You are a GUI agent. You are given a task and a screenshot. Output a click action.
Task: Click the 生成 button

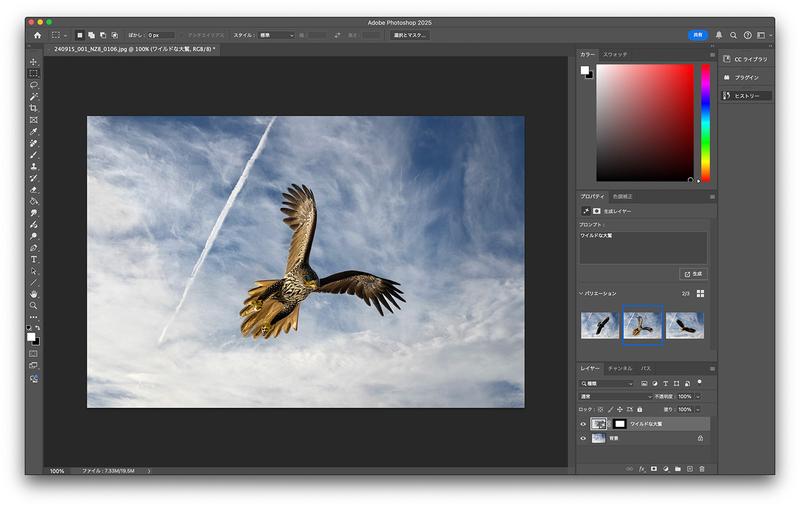tap(693, 273)
